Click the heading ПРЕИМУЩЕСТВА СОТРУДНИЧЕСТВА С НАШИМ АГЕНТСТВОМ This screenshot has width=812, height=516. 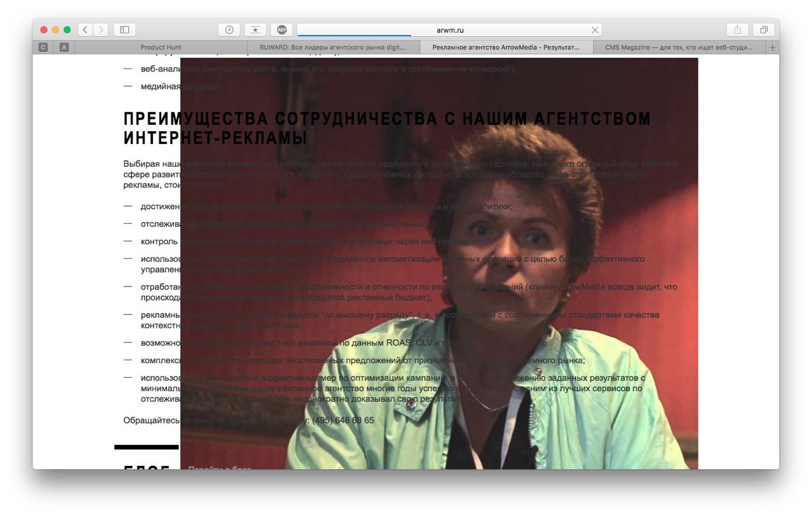click(388, 128)
